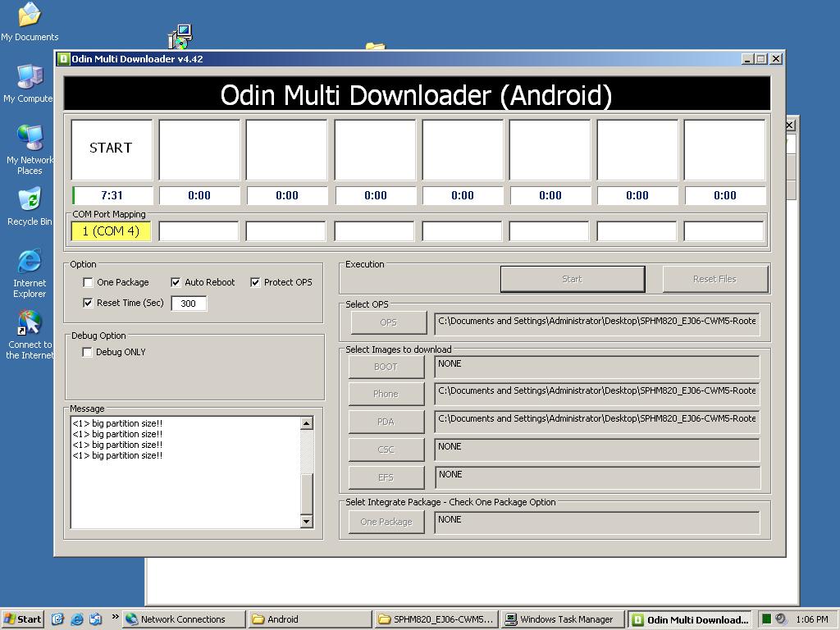Uncheck the Auto Reboot option
Viewport: 840px width, 630px height.
coord(176,282)
